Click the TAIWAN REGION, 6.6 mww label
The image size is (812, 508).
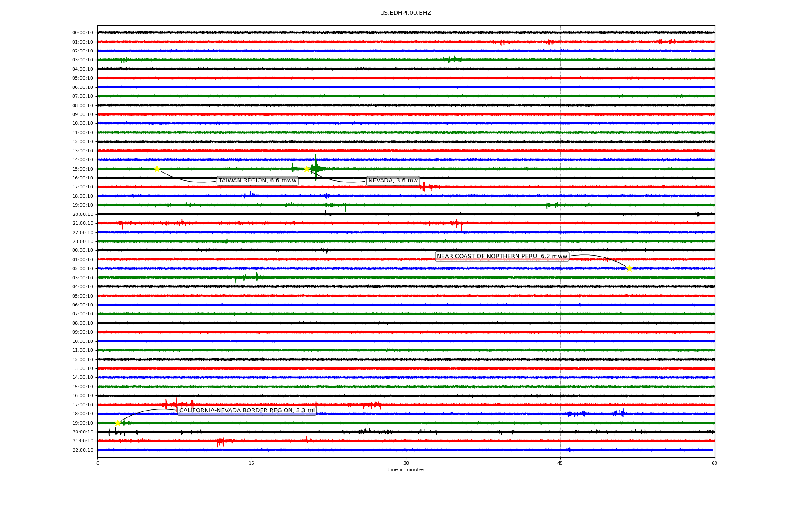pyautogui.click(x=257, y=181)
